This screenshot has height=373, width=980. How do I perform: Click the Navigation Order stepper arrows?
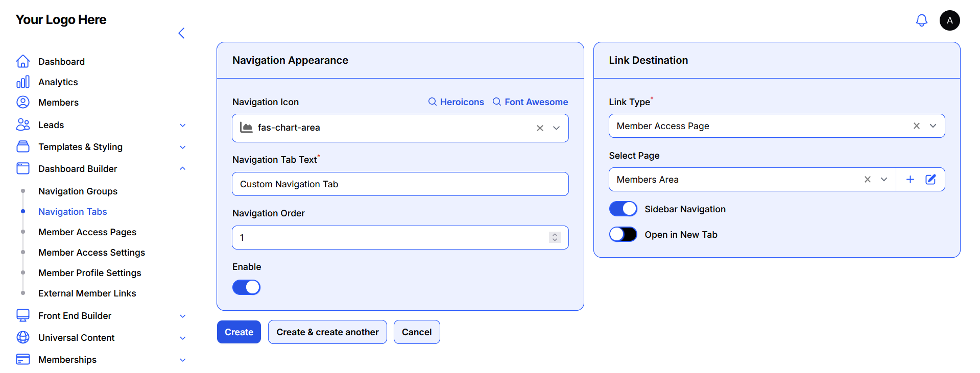click(x=555, y=237)
